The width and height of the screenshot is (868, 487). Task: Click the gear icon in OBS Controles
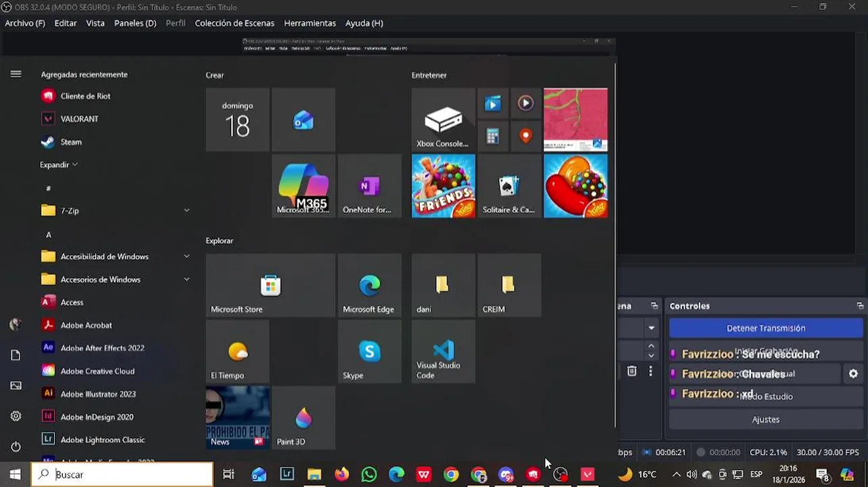pos(853,373)
